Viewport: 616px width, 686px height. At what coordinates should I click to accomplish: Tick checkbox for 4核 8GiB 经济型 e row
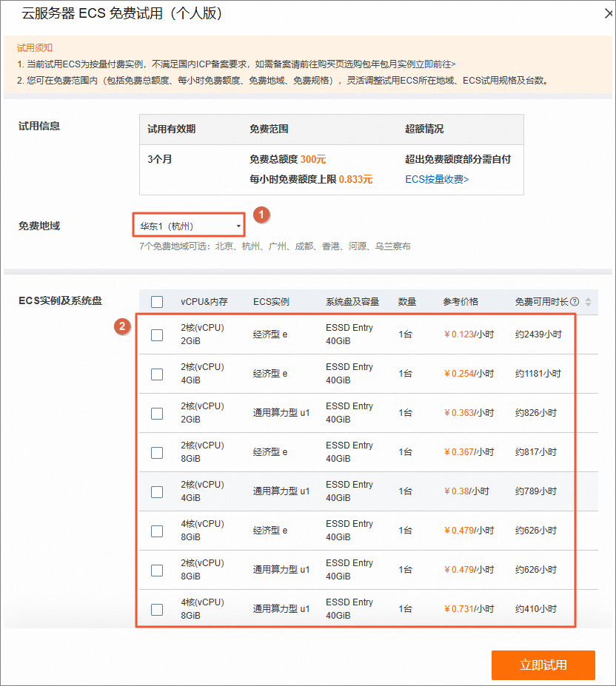point(157,531)
